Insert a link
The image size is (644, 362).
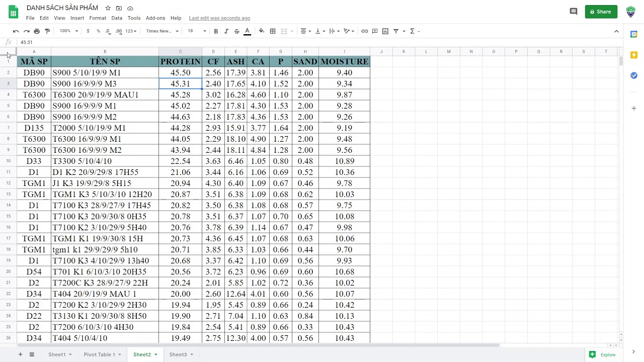point(365,31)
